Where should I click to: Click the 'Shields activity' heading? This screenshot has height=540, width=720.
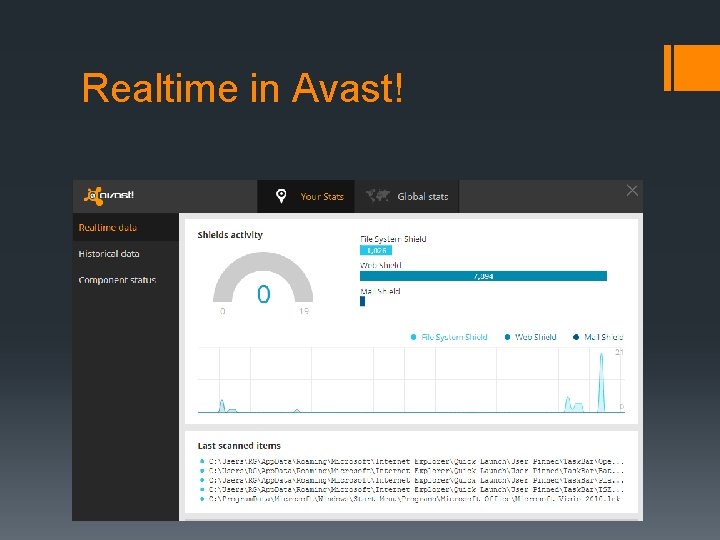point(230,235)
